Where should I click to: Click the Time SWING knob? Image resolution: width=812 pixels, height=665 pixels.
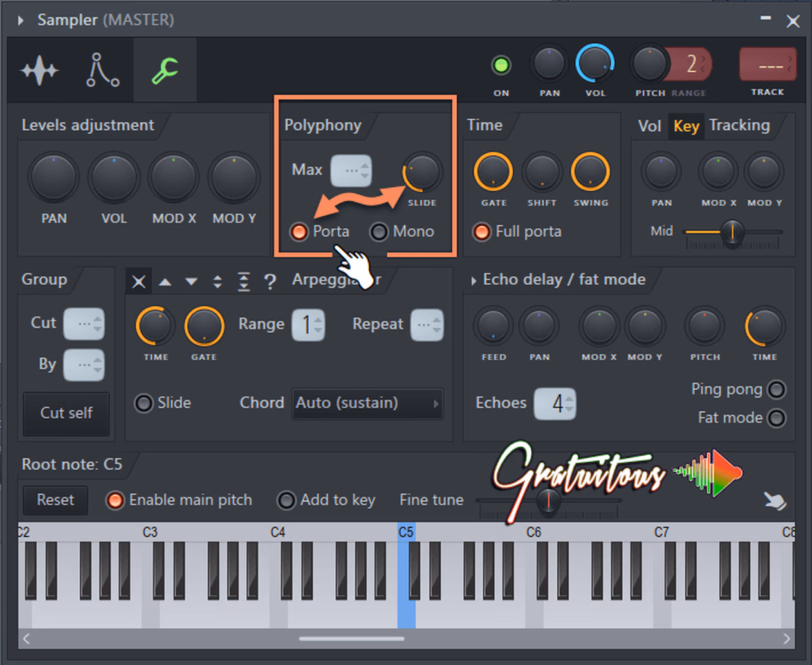(590, 172)
